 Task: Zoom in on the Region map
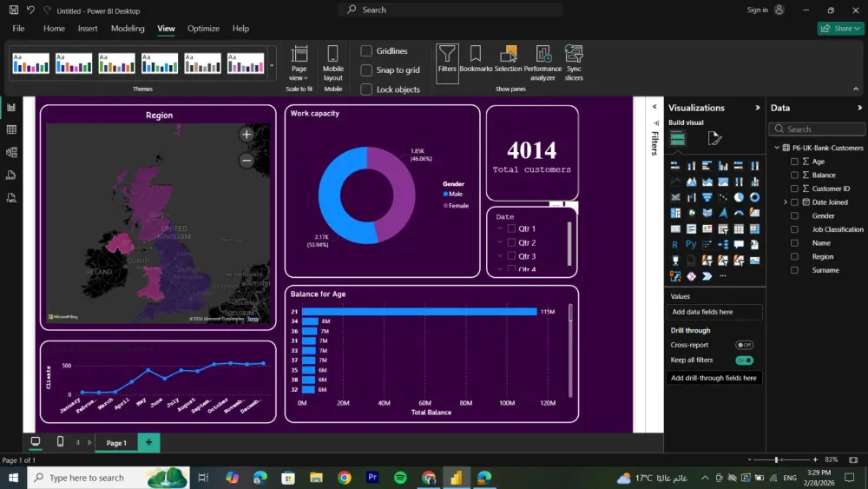pyautogui.click(x=247, y=134)
